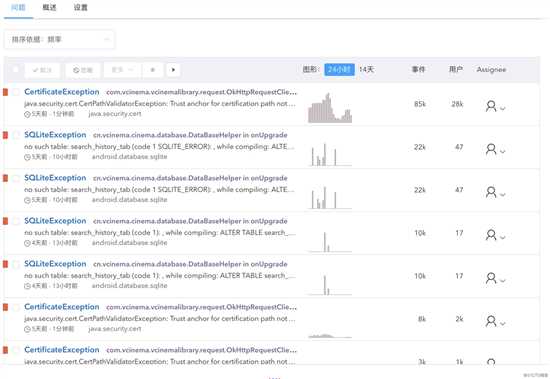
Task: Open the 概述 overview tab
Action: 49,7
